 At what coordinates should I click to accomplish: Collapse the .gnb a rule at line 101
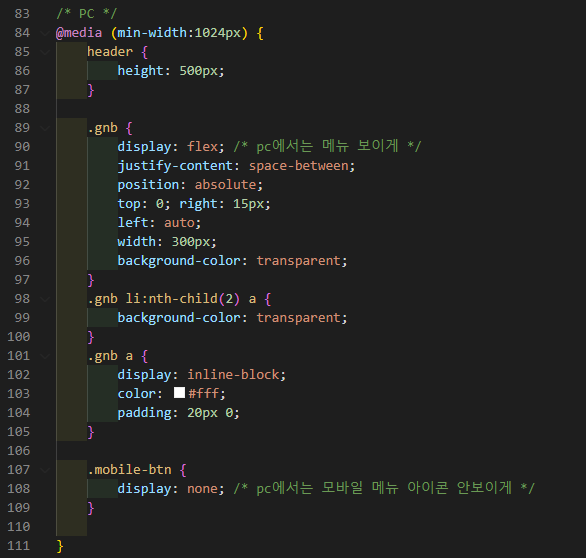[45, 356]
